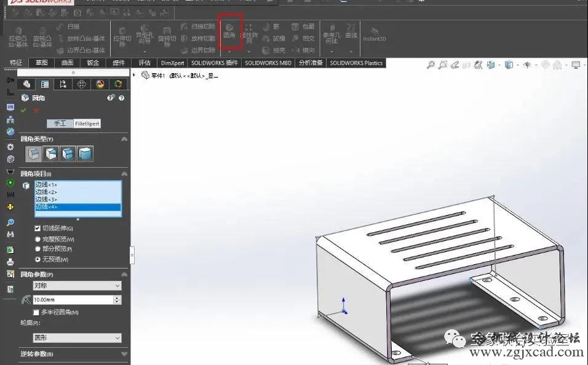Select the 旋转凸台/基体 revolve boss tool

[x=42, y=37]
